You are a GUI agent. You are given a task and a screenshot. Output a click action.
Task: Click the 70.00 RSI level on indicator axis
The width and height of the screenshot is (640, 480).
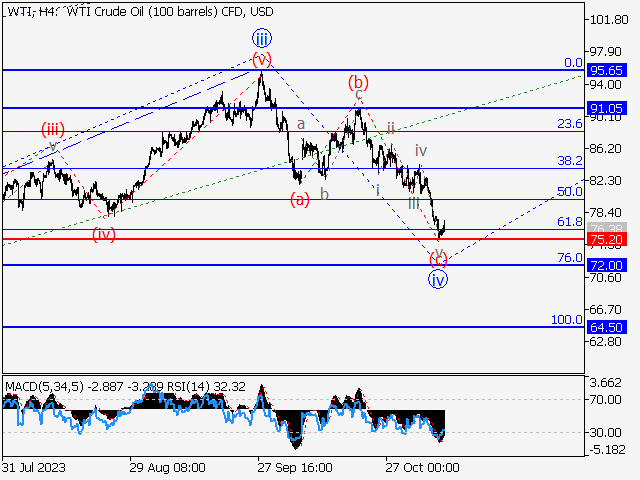point(605,400)
